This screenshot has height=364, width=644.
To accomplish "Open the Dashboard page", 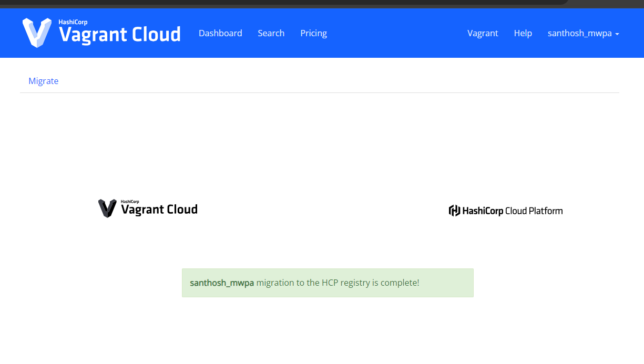I will pyautogui.click(x=220, y=33).
